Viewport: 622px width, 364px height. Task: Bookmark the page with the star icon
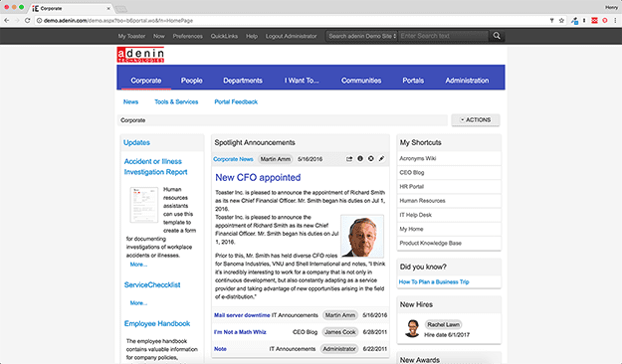(x=561, y=20)
